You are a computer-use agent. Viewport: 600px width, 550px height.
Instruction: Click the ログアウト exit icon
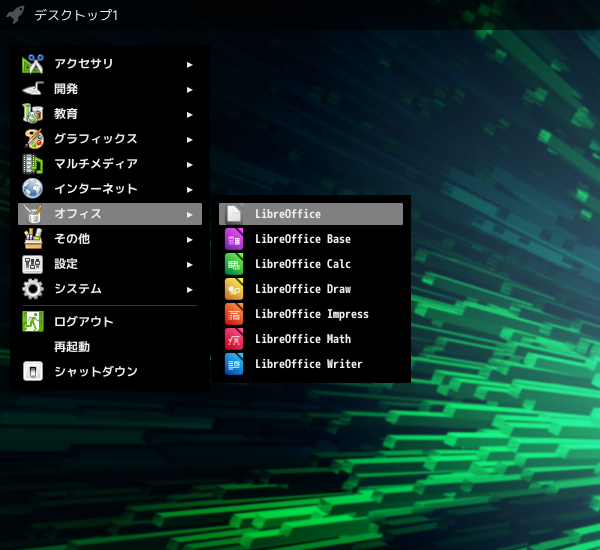[33, 322]
